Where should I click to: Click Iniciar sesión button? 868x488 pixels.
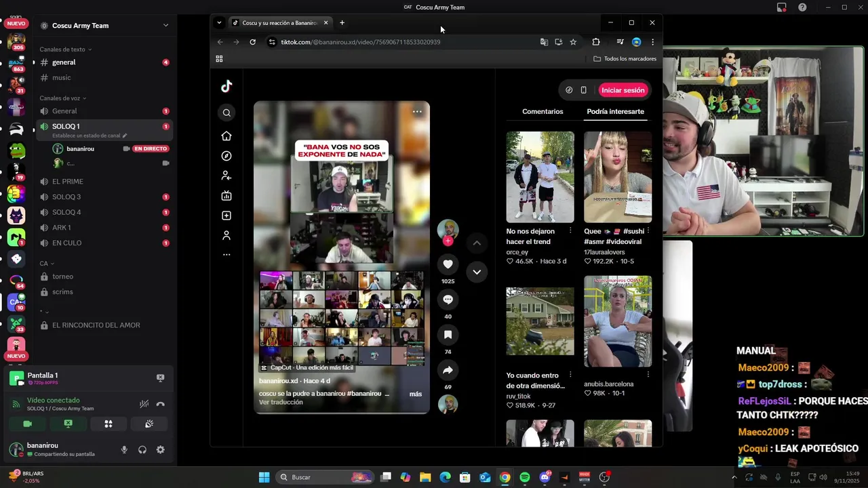623,90
